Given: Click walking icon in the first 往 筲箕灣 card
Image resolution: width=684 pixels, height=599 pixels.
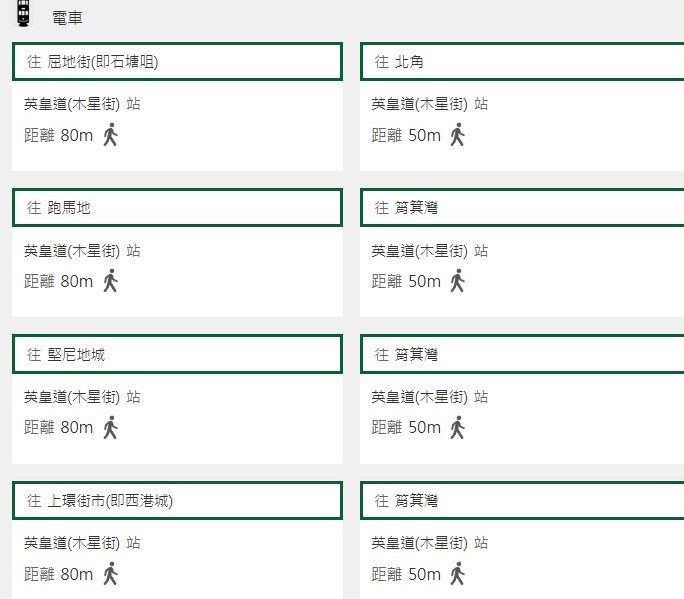Looking at the screenshot, I should click(458, 281).
